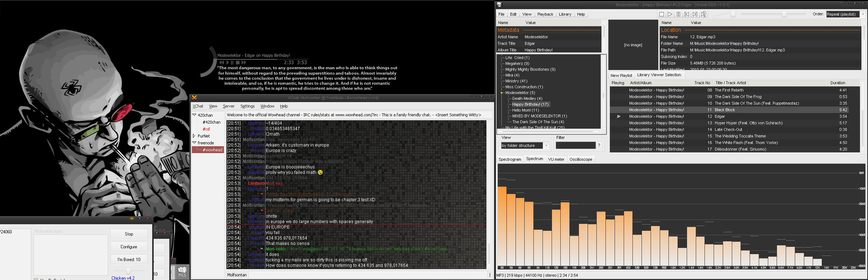Open the Chicken v4.2 link
The width and height of the screenshot is (868, 280).
pos(123,278)
